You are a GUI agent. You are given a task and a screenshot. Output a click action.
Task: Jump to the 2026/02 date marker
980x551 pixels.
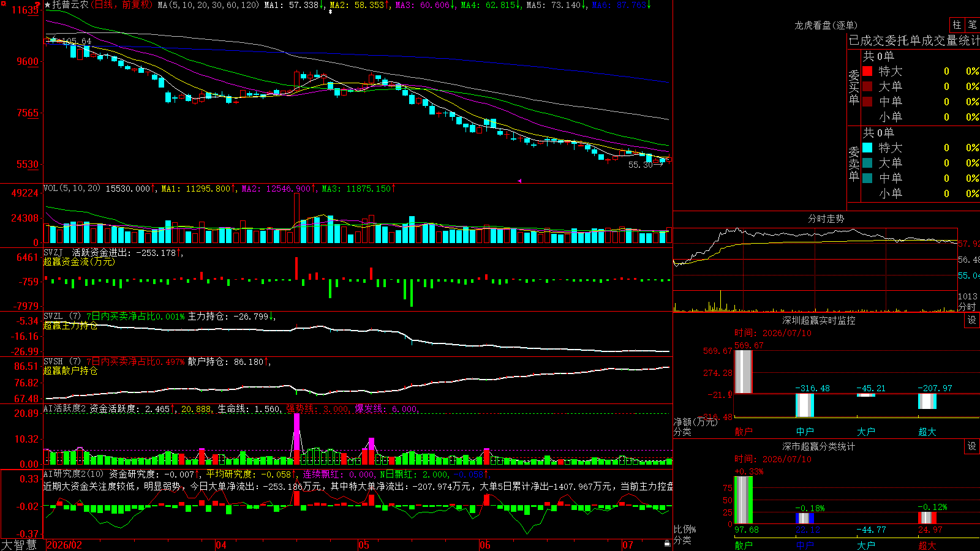click(x=64, y=545)
